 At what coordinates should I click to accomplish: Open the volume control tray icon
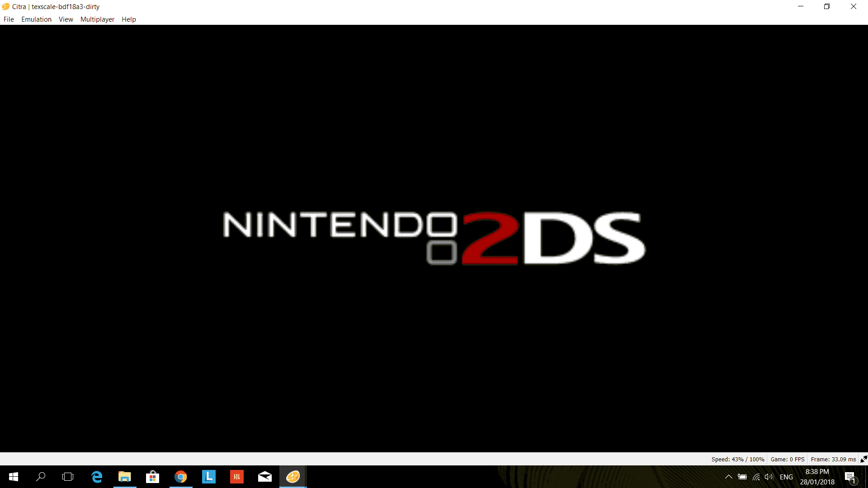pos(769,477)
